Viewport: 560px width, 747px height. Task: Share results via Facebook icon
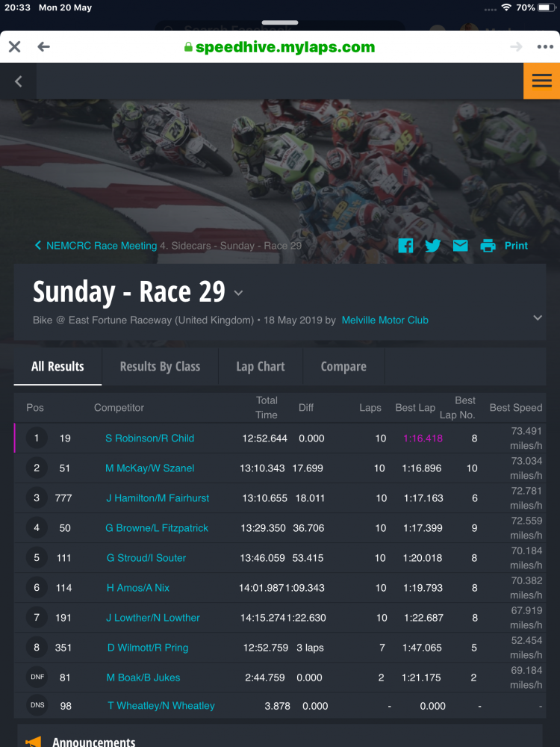click(405, 246)
